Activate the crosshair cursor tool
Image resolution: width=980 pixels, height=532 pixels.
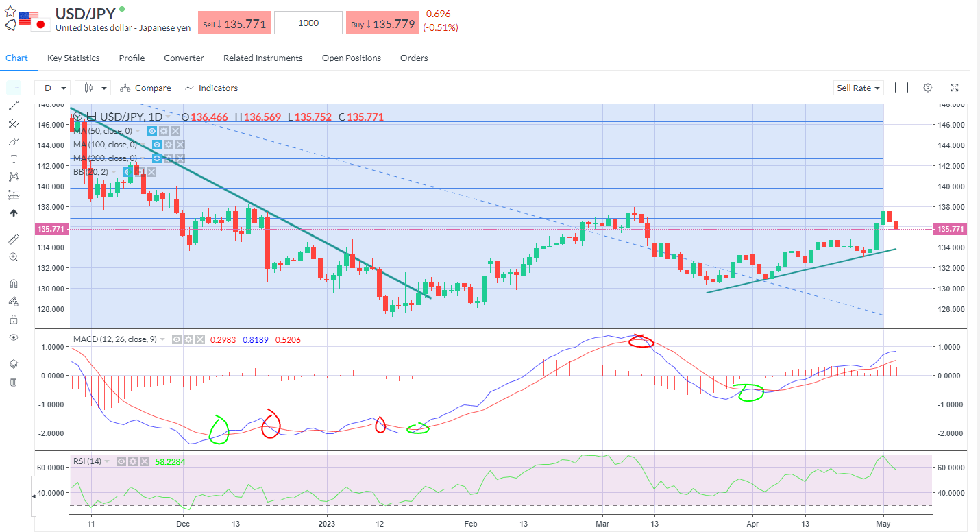[14, 88]
